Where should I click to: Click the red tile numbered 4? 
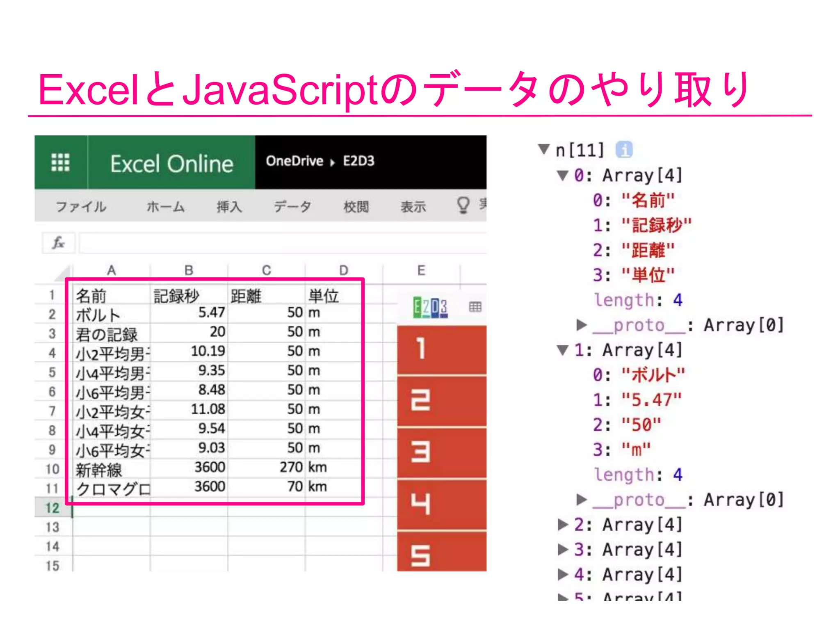coord(442,504)
